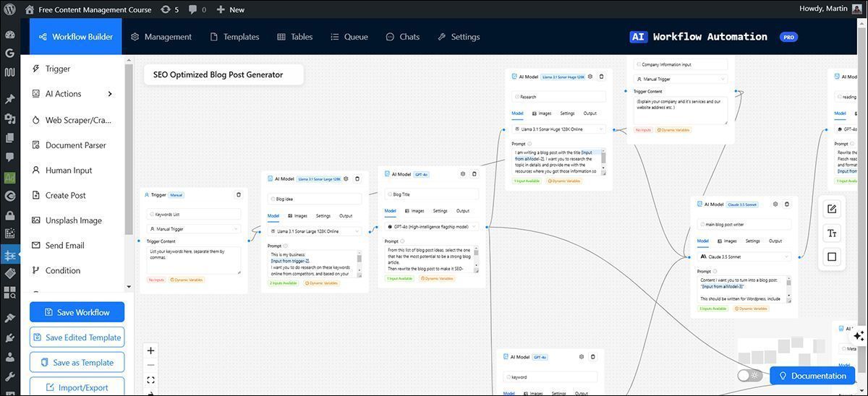The height and width of the screenshot is (396, 868).
Task: Open the AI sparkle assistant icon
Action: [x=859, y=336]
